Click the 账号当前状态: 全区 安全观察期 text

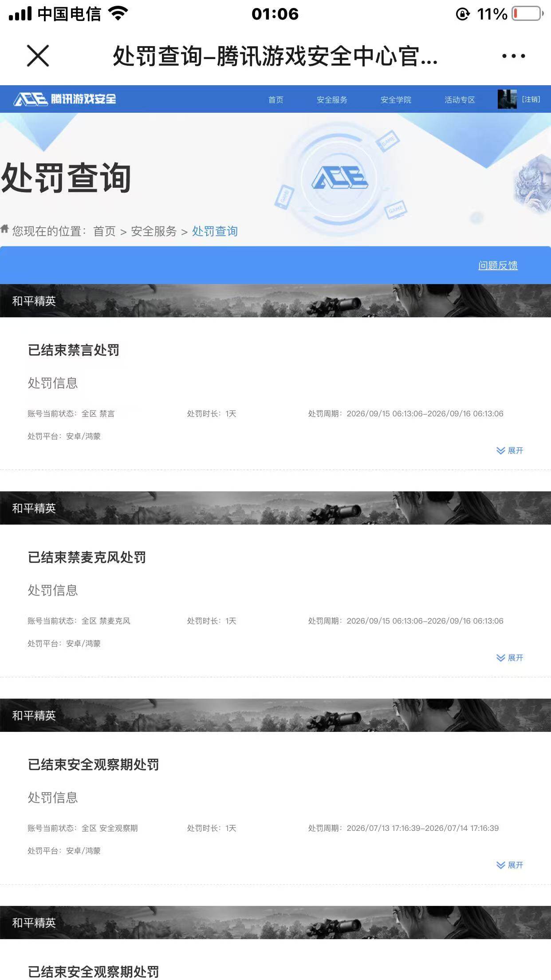[83, 828]
